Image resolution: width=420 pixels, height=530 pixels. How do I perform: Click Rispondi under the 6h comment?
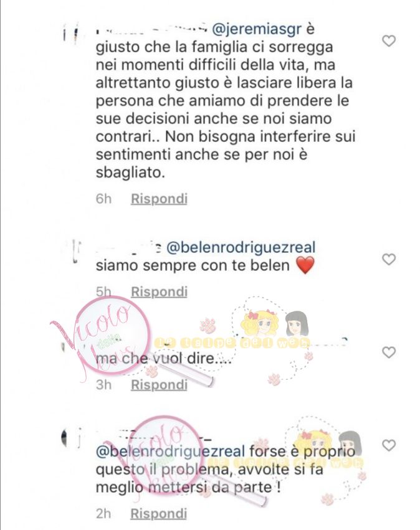(159, 199)
